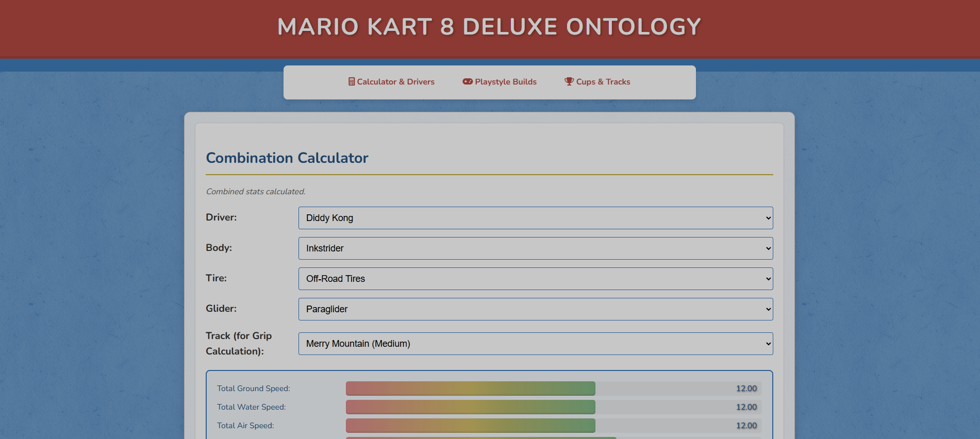
Task: Click the gamepad icon beside Playstyle Builds
Action: click(468, 81)
